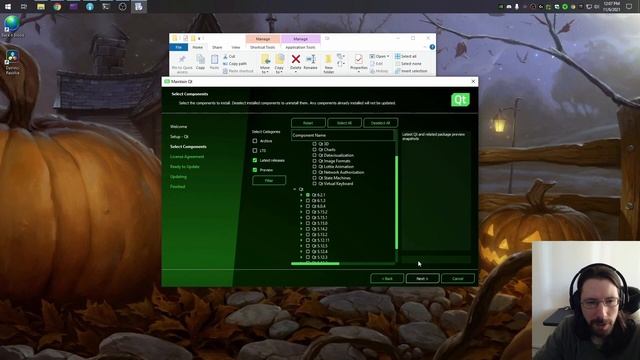Expand the Qt 6.2.1 tree node

click(x=301, y=195)
